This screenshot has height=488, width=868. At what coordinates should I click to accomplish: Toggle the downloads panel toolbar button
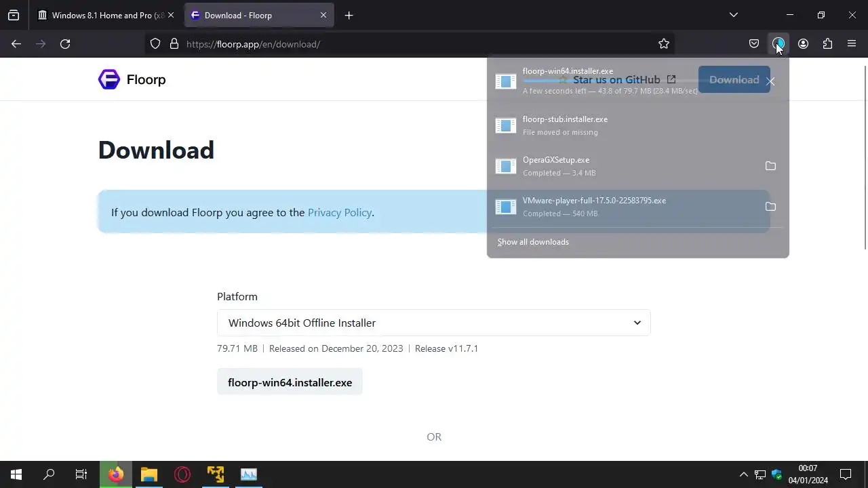click(x=778, y=44)
